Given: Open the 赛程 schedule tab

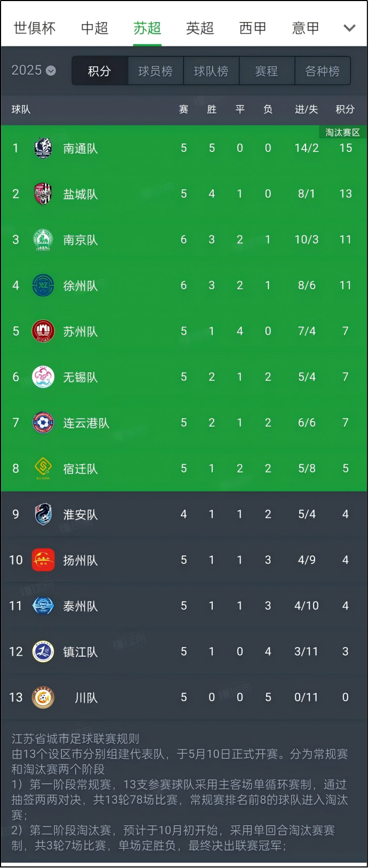Looking at the screenshot, I should [x=267, y=71].
